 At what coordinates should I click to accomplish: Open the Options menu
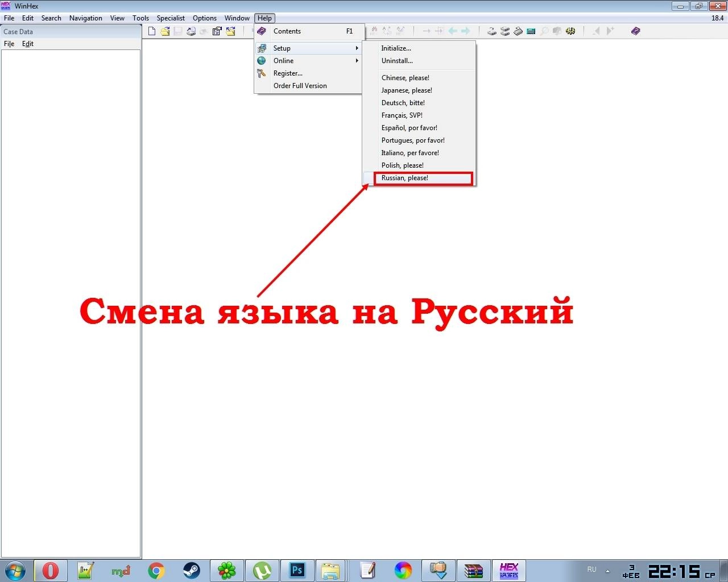205,18
